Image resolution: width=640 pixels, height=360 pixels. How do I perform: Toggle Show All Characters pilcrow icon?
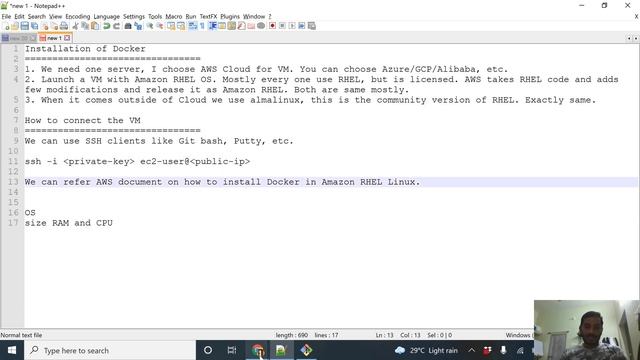tap(202, 26)
